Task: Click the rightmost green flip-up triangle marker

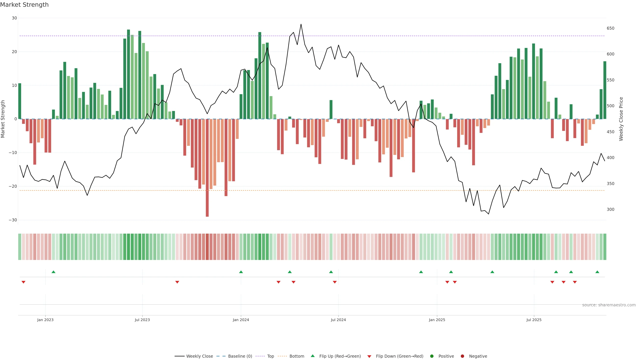Action: pyautogui.click(x=597, y=272)
